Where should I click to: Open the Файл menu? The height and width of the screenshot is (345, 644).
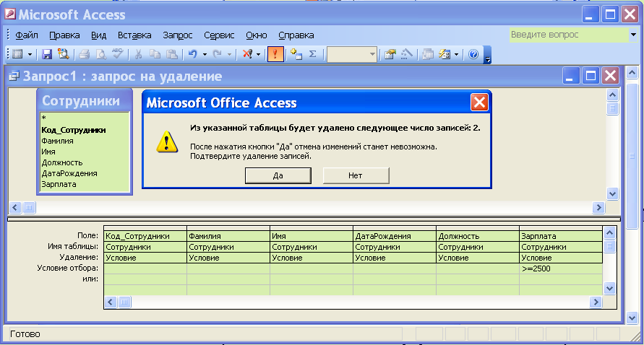[x=27, y=35]
